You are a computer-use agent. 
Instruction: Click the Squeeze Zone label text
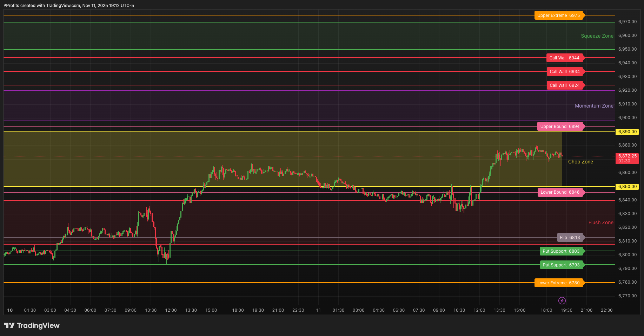click(597, 35)
